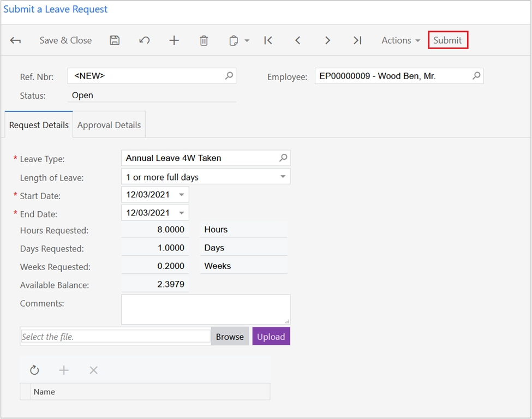Click the Delete trash icon
Screen dimensions: 532x419
point(204,40)
